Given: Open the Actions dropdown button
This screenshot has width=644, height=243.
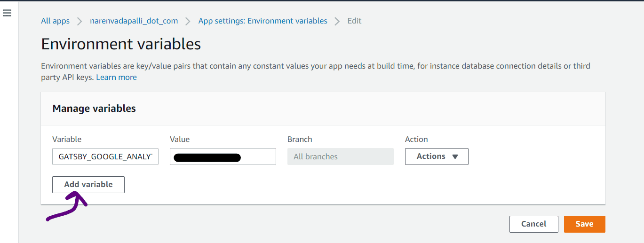Looking at the screenshot, I should [437, 157].
